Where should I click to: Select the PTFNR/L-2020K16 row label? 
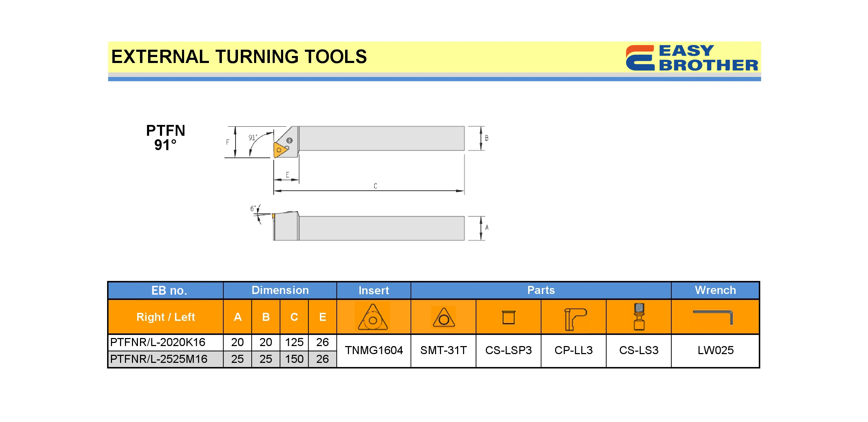158,342
